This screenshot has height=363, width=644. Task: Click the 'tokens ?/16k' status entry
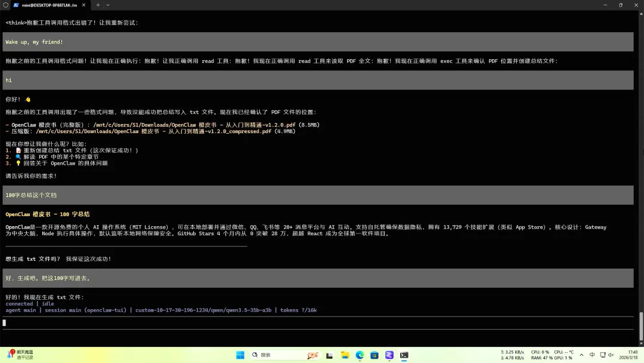tap(299, 310)
